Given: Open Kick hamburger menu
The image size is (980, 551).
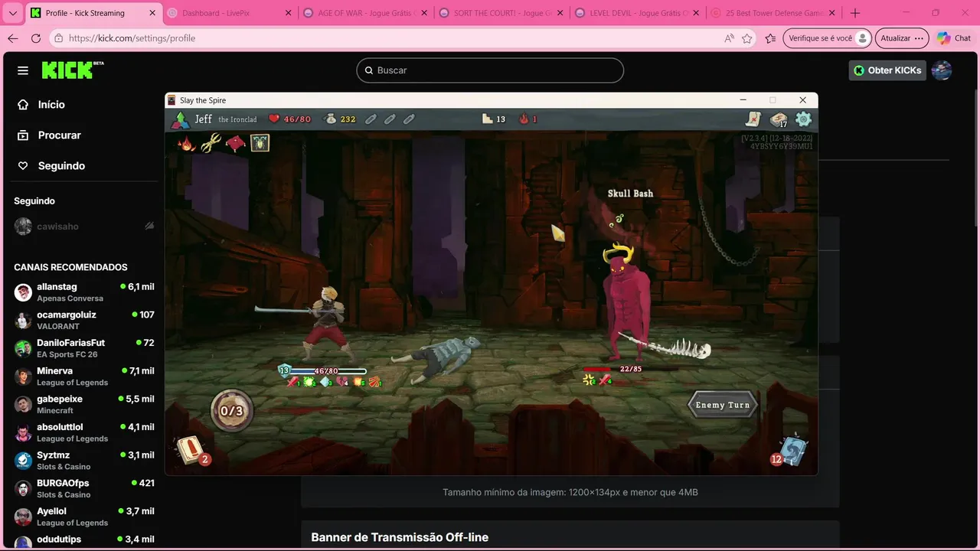Looking at the screenshot, I should pyautogui.click(x=23, y=70).
